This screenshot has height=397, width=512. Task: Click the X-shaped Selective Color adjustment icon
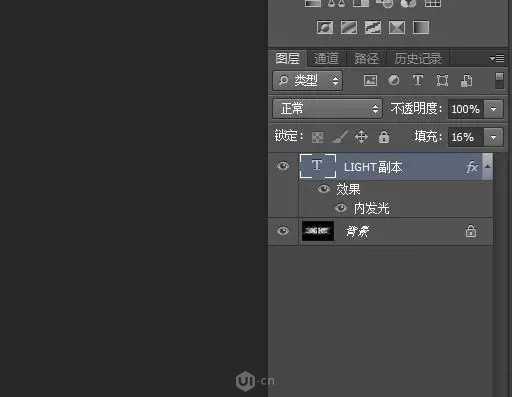coord(397,27)
